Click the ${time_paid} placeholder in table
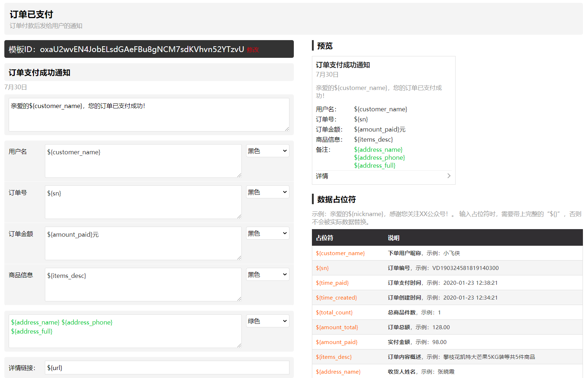This screenshot has height=378, width=588. click(332, 283)
